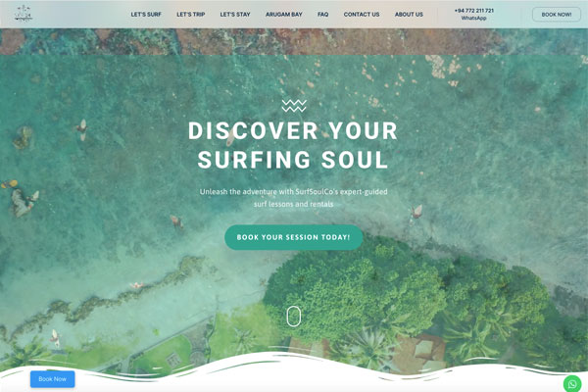Image resolution: width=588 pixels, height=392 pixels.
Task: Click the +94 772 211 721 phone number
Action: pos(474,11)
